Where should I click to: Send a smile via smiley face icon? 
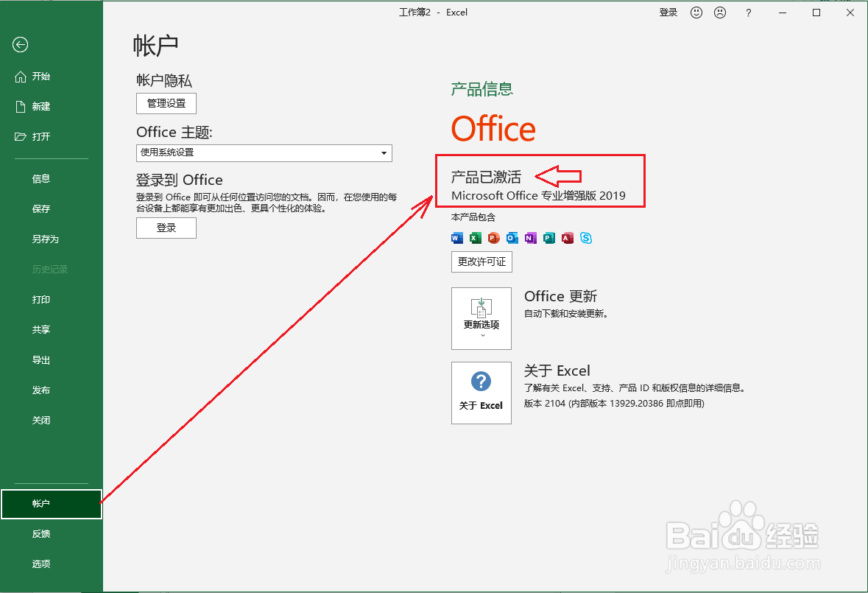(x=696, y=13)
